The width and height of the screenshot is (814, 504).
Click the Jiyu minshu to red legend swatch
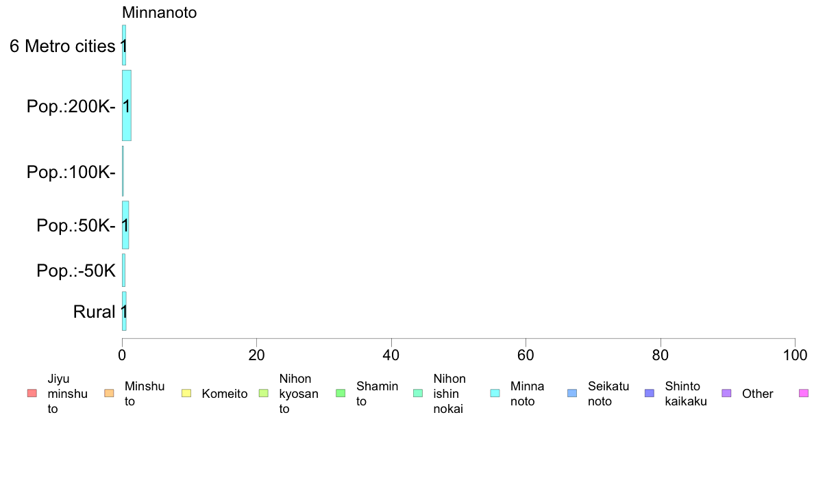(32, 394)
